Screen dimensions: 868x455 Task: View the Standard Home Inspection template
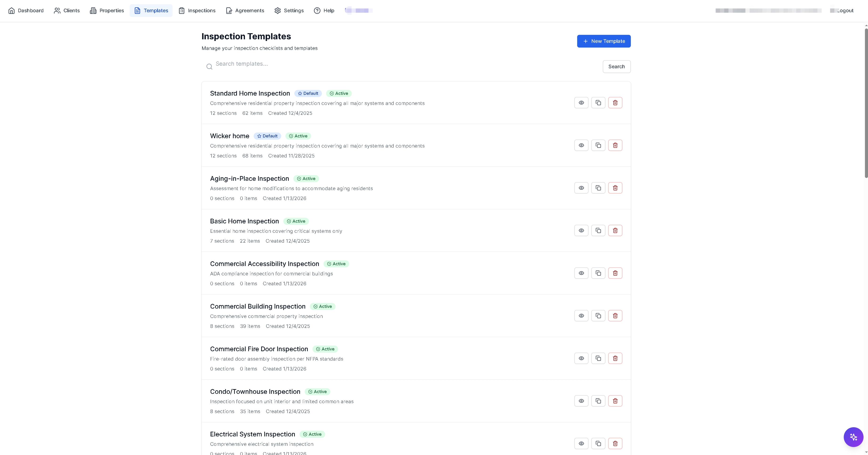[x=581, y=103]
